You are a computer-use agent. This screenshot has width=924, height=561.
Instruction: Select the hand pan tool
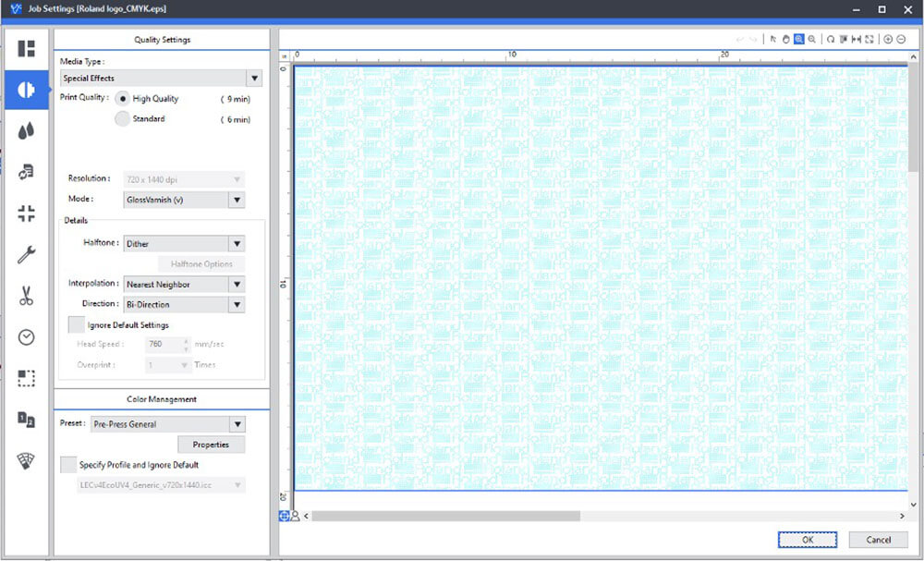785,40
